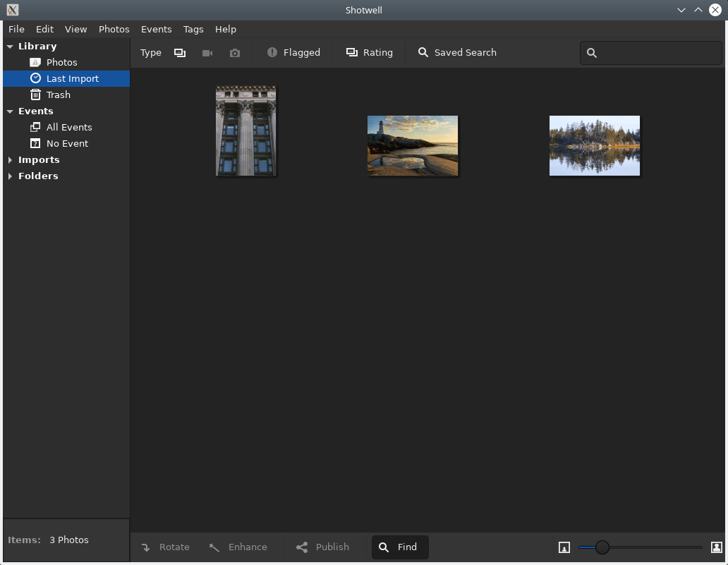Click the Shotwell app icon in titlebar
Image resolution: width=728 pixels, height=565 pixels.
13,10
